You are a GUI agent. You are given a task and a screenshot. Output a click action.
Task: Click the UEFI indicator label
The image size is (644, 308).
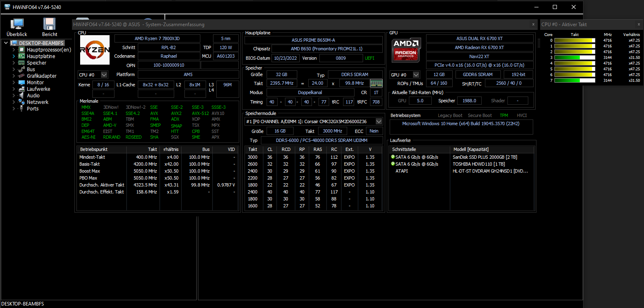pos(370,58)
